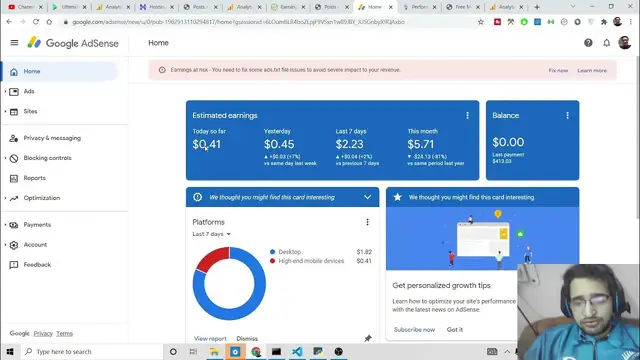This screenshot has width=640, height=360.
Task: Switch to the Hostin... browser tab
Action: [x=157, y=7]
